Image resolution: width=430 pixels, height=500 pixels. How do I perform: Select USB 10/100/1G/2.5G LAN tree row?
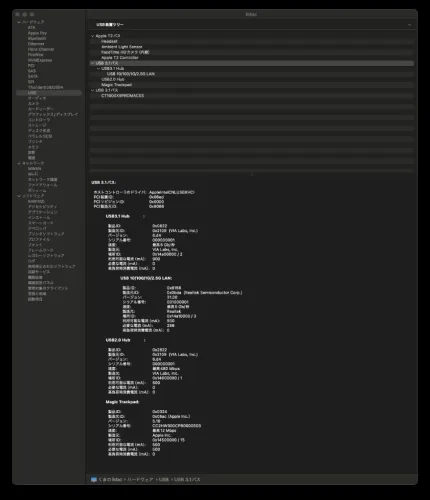click(252, 74)
